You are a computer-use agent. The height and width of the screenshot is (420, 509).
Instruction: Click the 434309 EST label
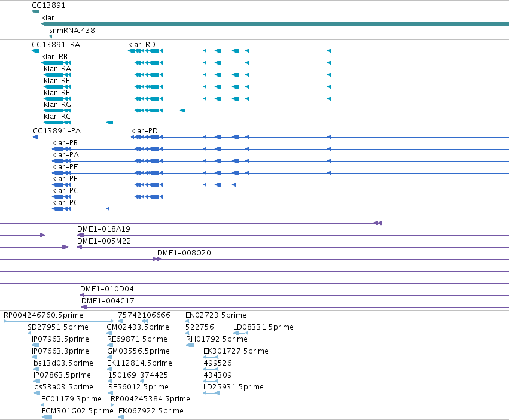pos(218,375)
